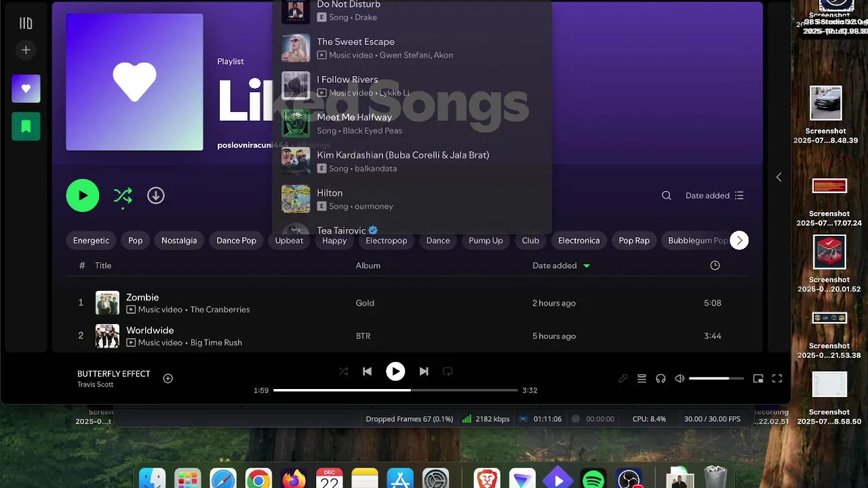This screenshot has height=488, width=868.
Task: Expand the right panel with left chevron
Action: point(778,177)
